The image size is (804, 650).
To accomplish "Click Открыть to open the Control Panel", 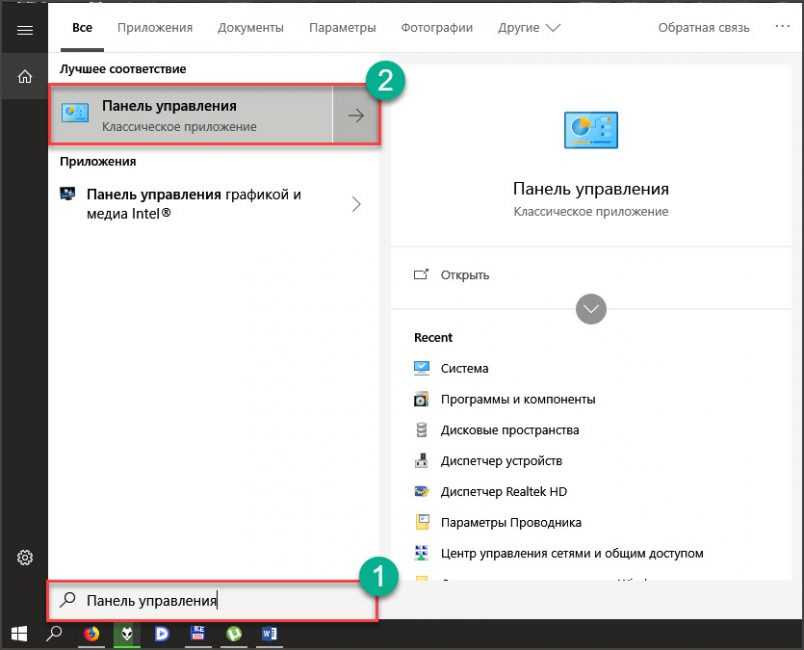I will coord(464,275).
